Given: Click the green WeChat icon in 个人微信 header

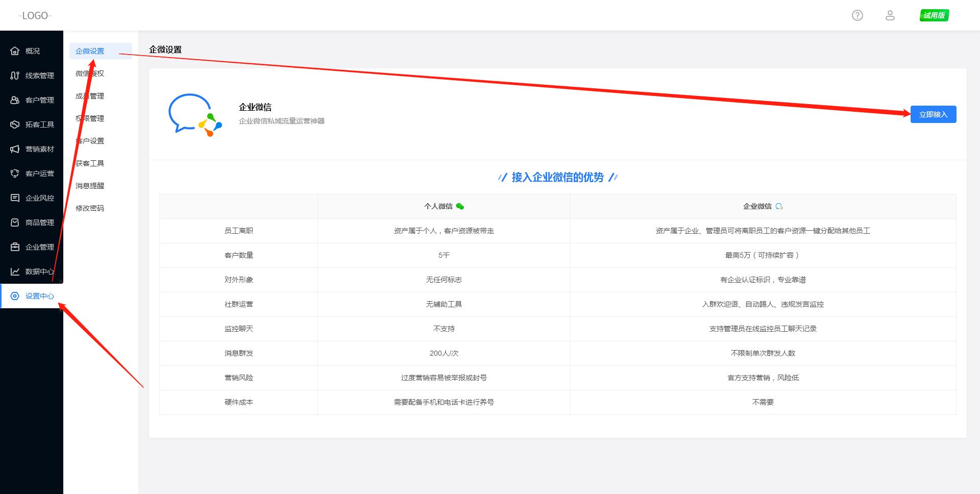Looking at the screenshot, I should [x=460, y=206].
